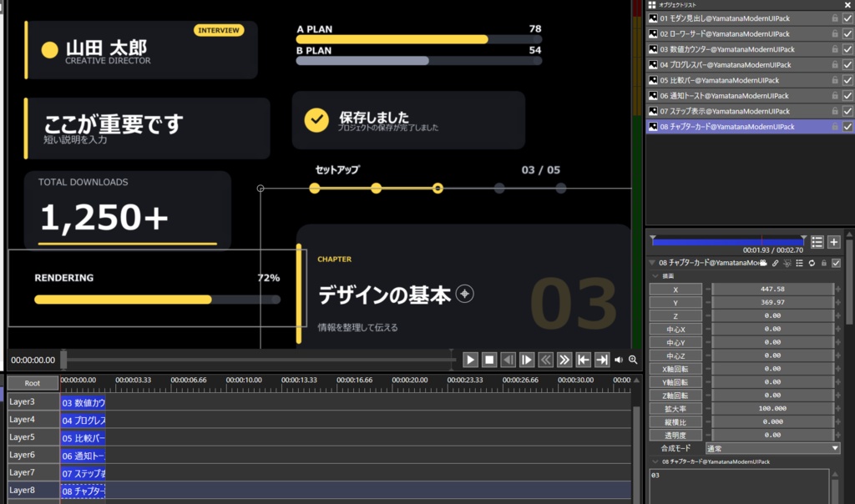Click the magnifier zoom icon in the player bar

point(633,360)
